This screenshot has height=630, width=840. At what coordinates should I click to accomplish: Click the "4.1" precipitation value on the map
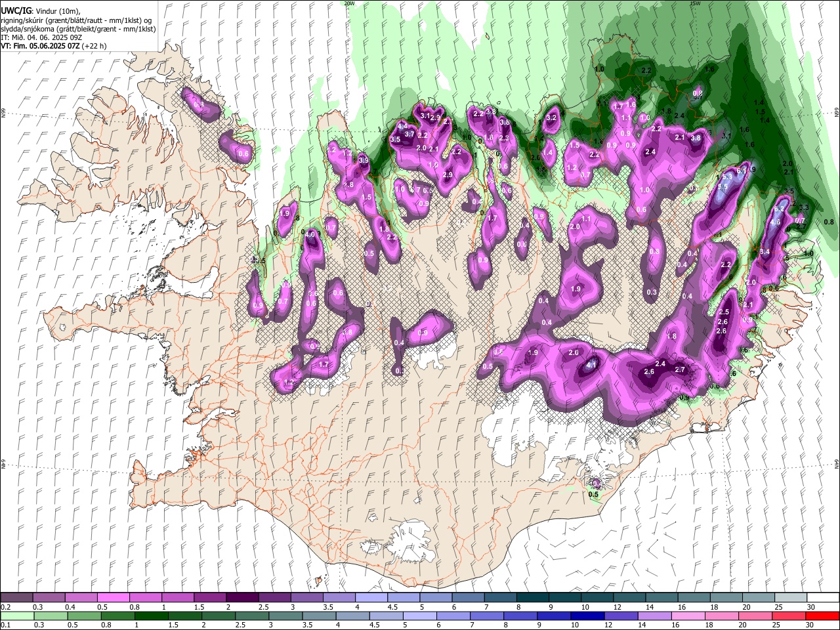tap(591, 365)
